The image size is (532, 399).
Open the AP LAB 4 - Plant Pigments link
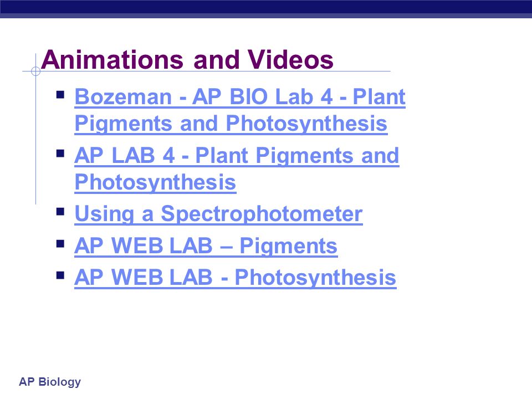pyautogui.click(x=237, y=169)
